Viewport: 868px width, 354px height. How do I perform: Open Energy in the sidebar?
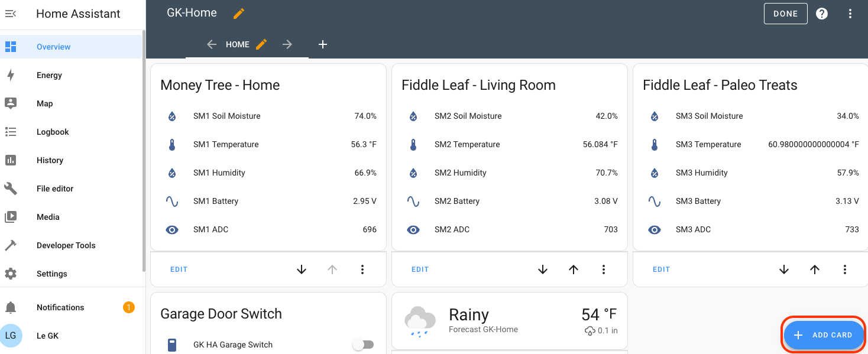click(x=49, y=75)
